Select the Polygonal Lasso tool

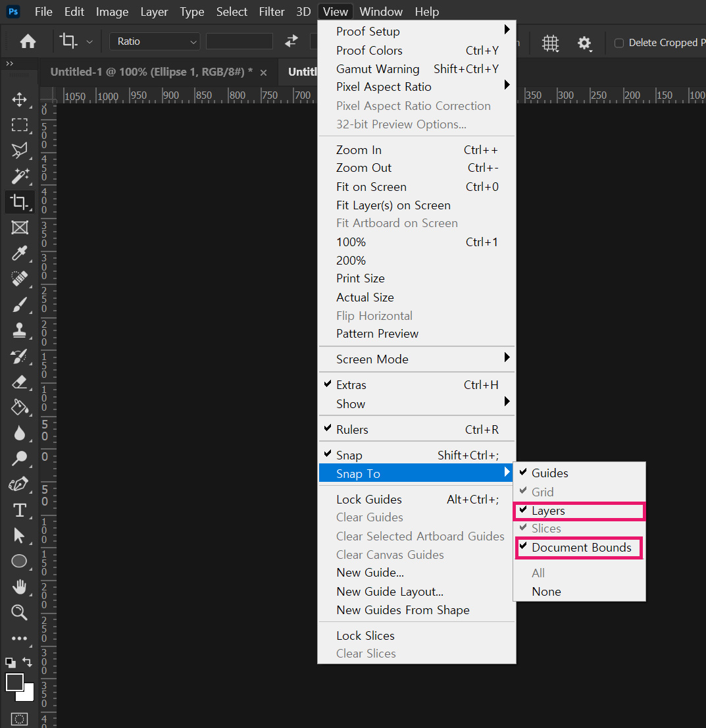point(19,150)
